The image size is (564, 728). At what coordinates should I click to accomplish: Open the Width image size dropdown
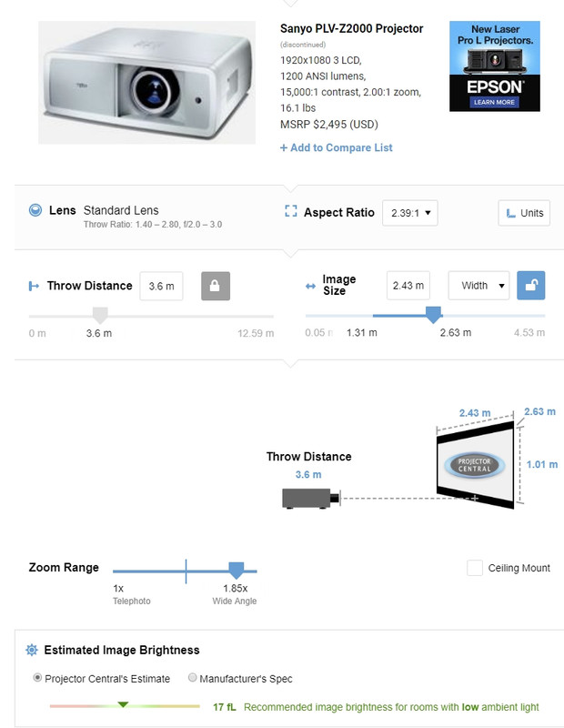point(478,286)
